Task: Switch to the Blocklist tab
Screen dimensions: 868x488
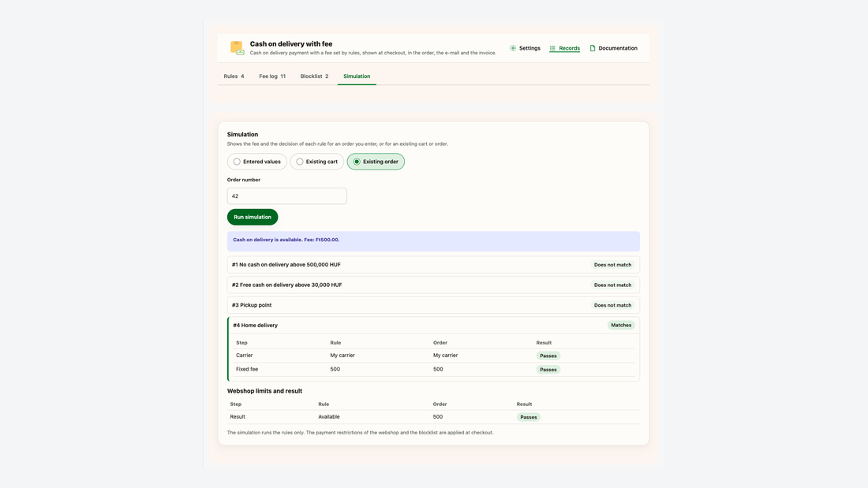Action: click(314, 76)
